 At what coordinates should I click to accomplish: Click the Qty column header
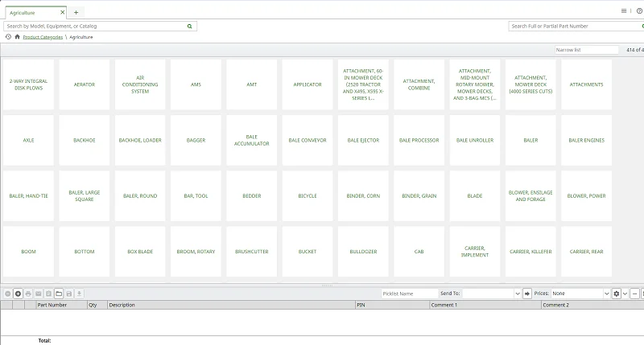(97, 305)
